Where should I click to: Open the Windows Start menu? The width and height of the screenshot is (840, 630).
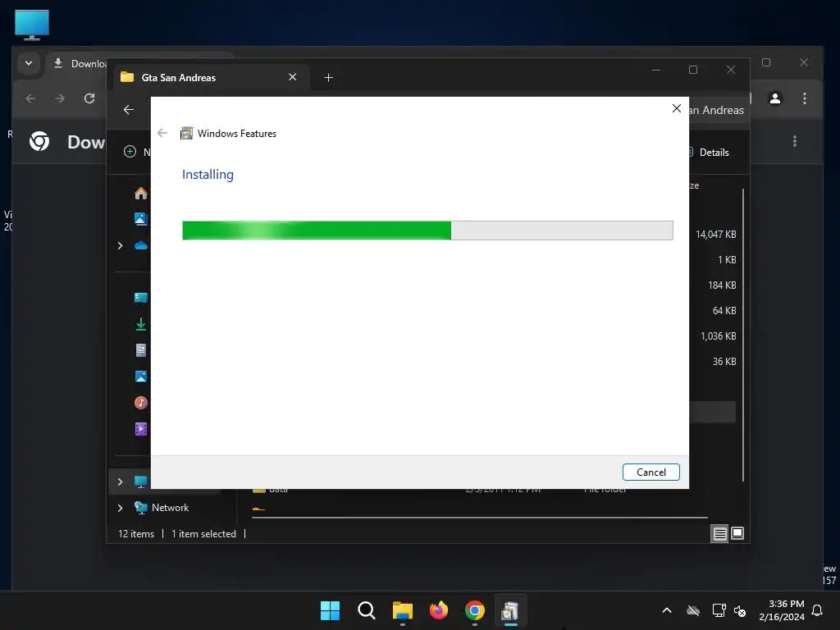(330, 610)
